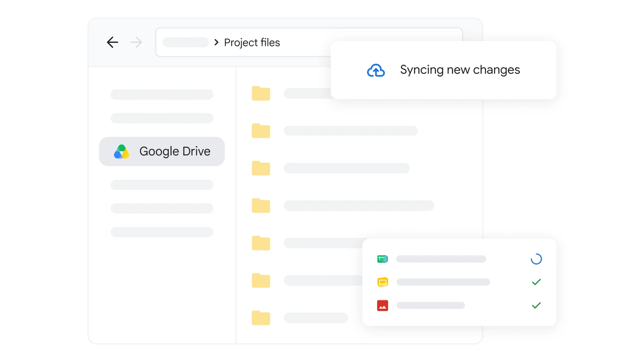Click the Google Drive triangle logo icon
This screenshot has width=644, height=362.
pos(121,151)
